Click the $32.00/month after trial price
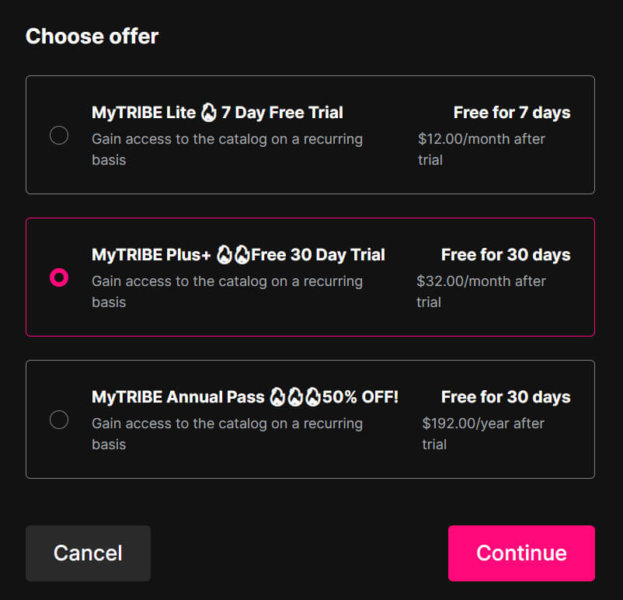Viewport: 623px width, 600px height. 481,291
